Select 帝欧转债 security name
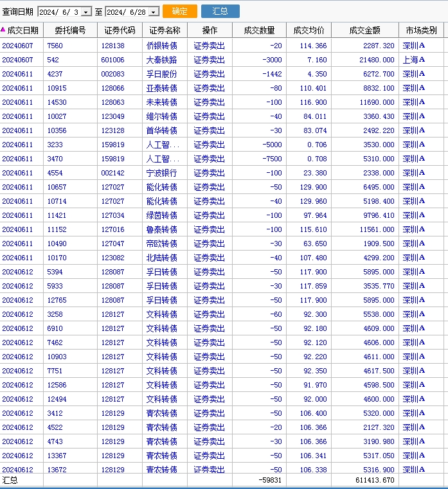448x489 pixels. [161, 244]
